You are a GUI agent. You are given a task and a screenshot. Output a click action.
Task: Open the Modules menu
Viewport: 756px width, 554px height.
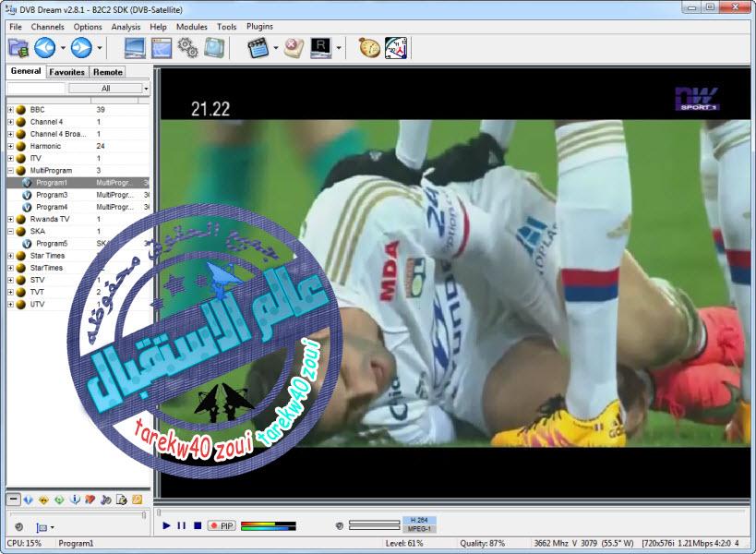(191, 27)
